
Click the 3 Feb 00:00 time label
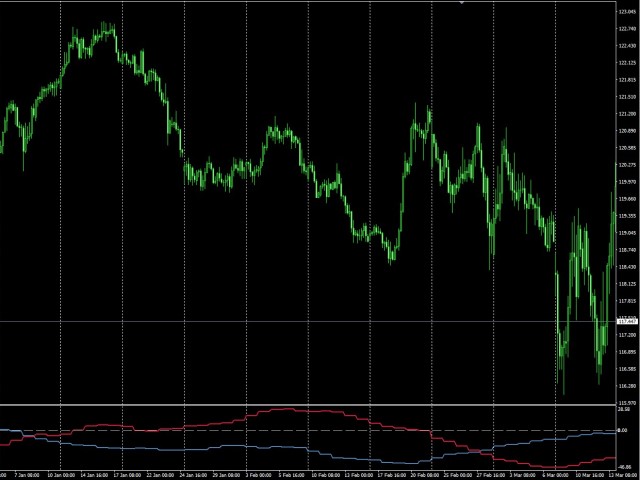tap(258, 476)
